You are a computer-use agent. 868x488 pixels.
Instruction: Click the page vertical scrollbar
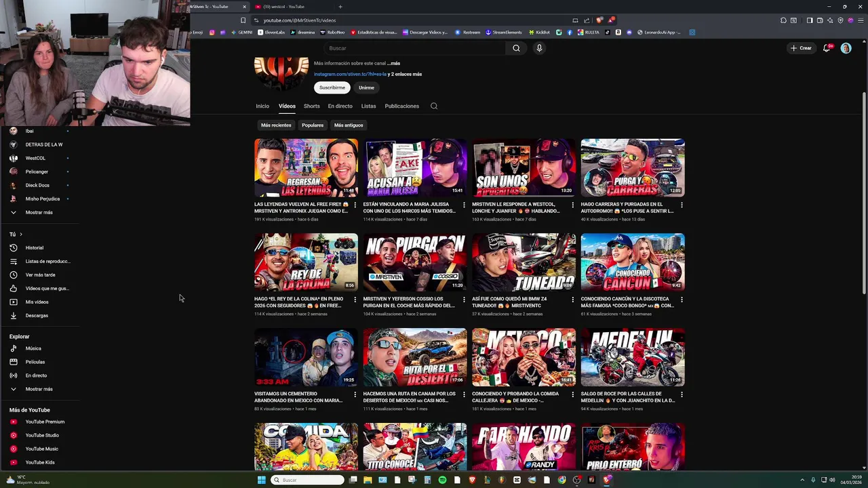pos(864,193)
